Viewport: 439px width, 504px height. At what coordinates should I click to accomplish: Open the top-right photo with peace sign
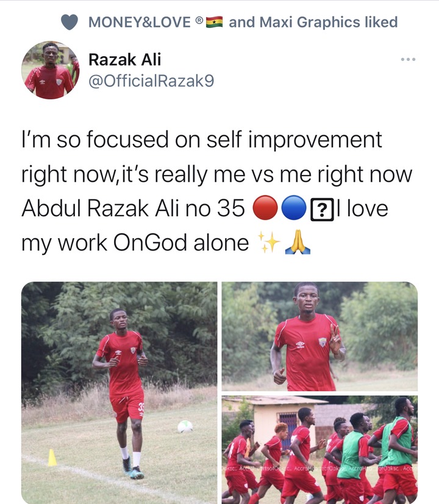click(x=319, y=336)
